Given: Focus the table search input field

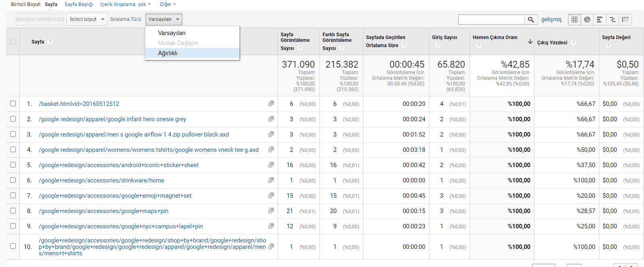Looking at the screenshot, I should (491, 19).
